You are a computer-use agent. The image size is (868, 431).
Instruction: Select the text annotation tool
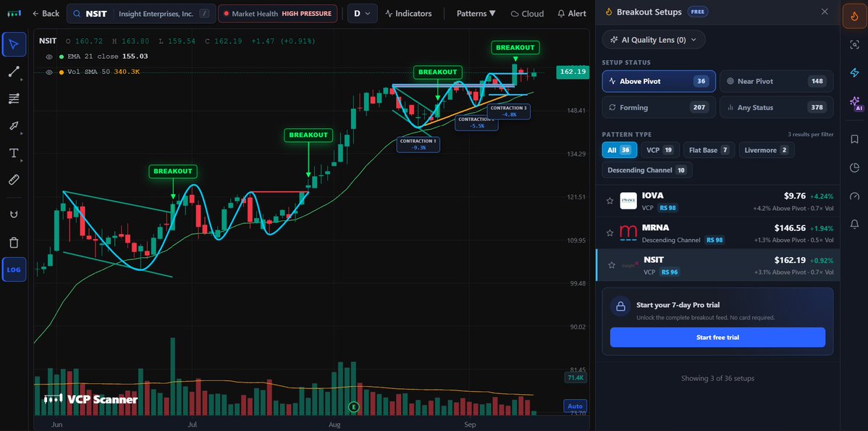coord(14,153)
